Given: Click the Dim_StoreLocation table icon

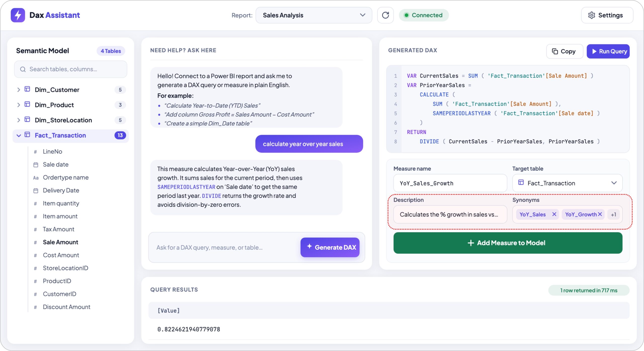Looking at the screenshot, I should tap(27, 120).
